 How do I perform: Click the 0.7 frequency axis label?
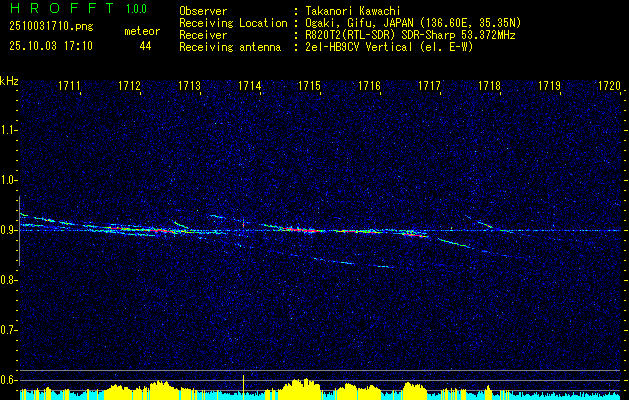pos(8,330)
